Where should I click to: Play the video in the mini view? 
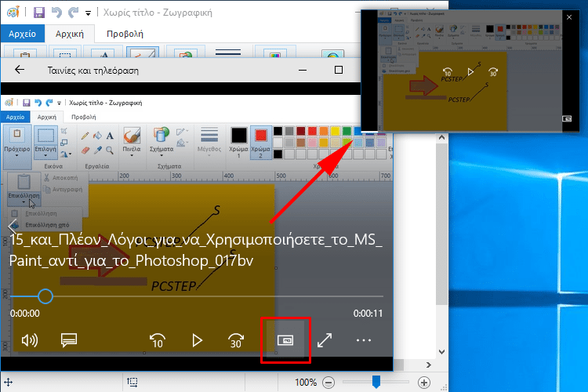tap(470, 71)
